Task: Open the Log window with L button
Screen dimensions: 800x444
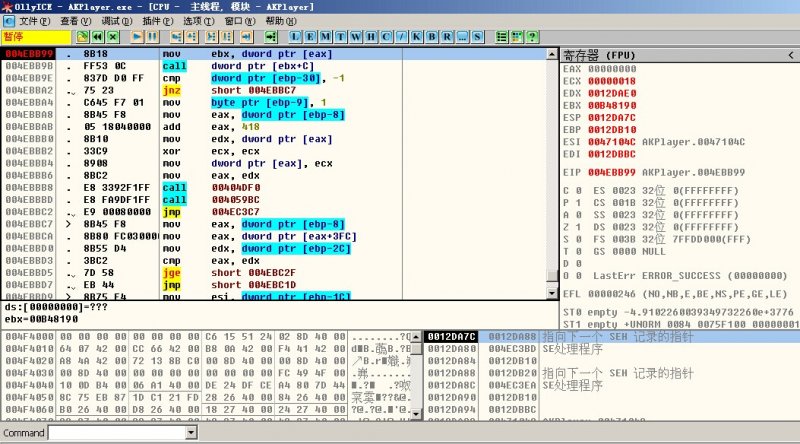Action: coord(294,37)
